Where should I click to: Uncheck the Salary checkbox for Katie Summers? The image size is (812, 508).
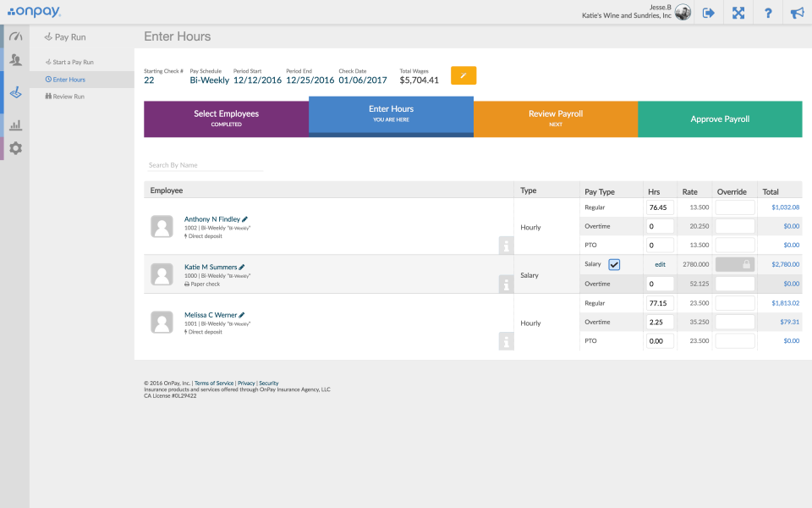tap(614, 264)
